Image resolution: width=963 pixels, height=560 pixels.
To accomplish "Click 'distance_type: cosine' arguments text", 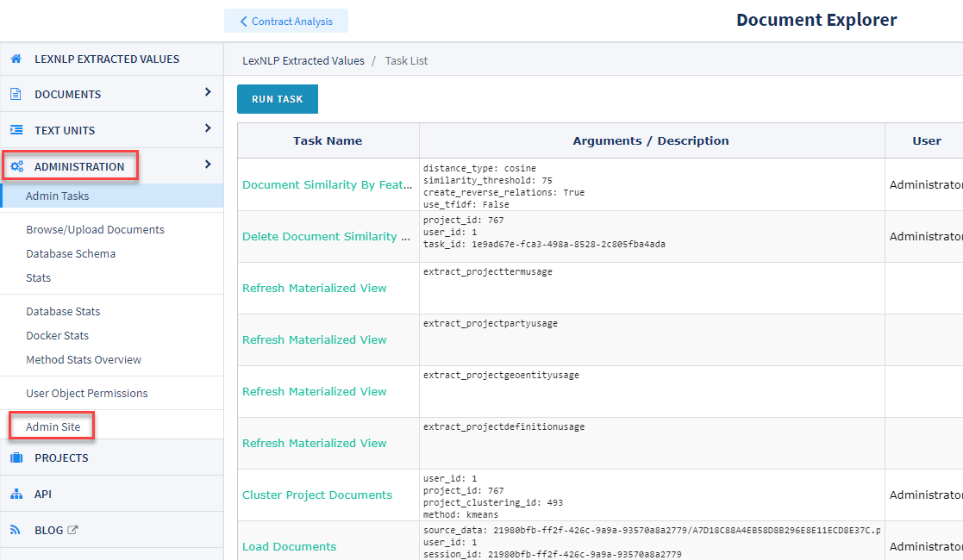I will 479,168.
